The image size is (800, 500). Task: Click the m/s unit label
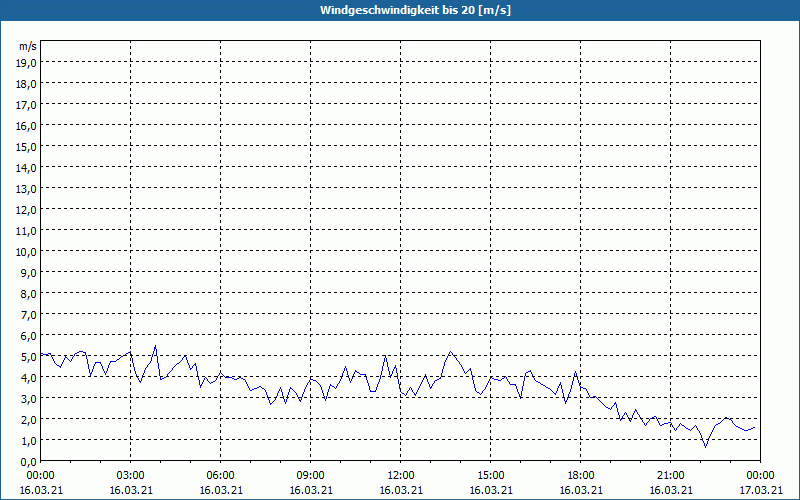pos(28,46)
